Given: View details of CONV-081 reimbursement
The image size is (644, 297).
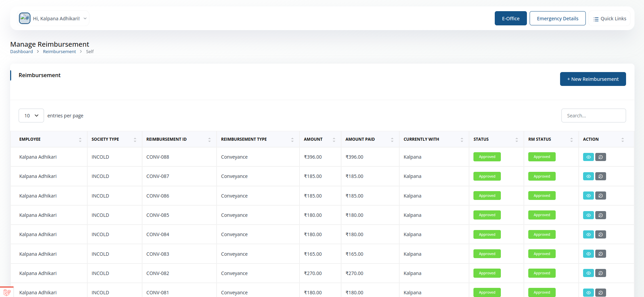Looking at the screenshot, I should click(588, 293).
